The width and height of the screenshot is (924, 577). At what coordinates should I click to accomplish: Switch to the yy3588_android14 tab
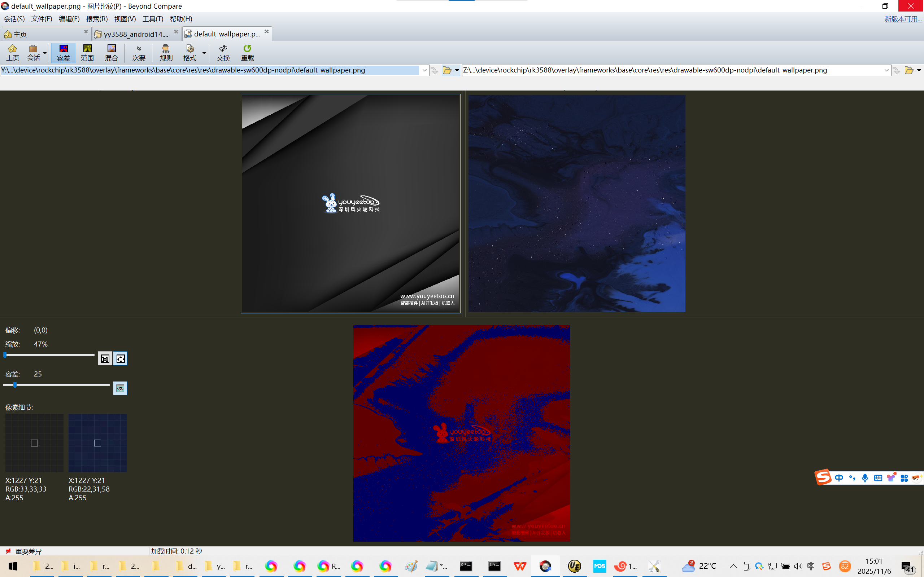(x=136, y=34)
